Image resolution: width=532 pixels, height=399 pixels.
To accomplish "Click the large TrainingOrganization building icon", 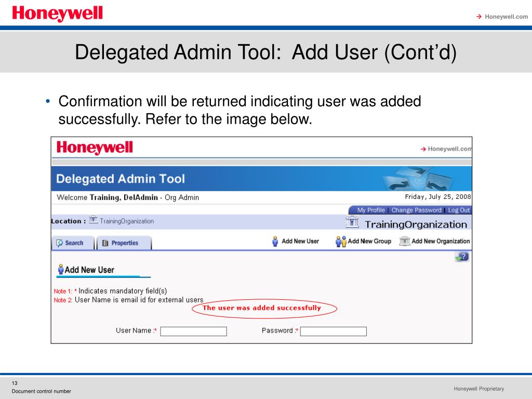I will pyautogui.click(x=352, y=222).
